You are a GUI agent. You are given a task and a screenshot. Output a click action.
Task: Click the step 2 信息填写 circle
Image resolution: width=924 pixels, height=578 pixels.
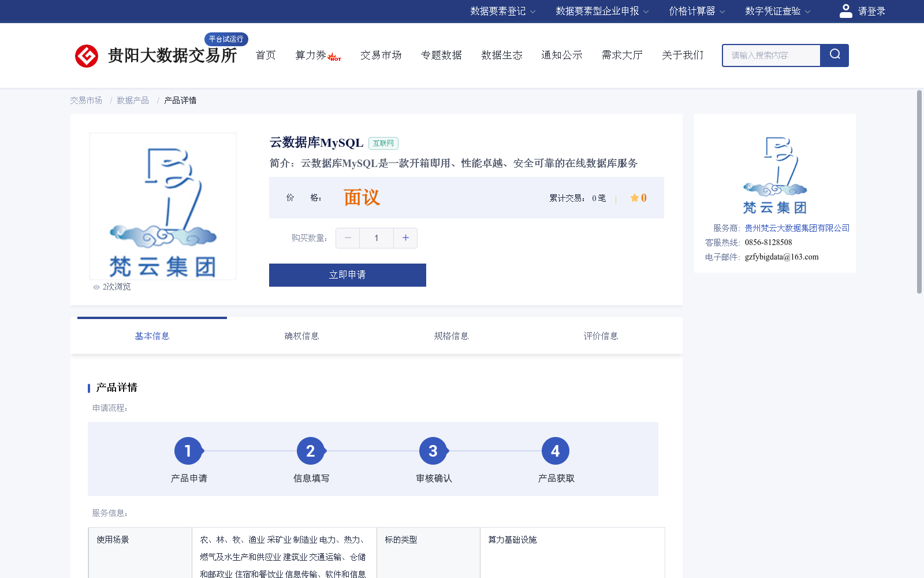tap(311, 451)
